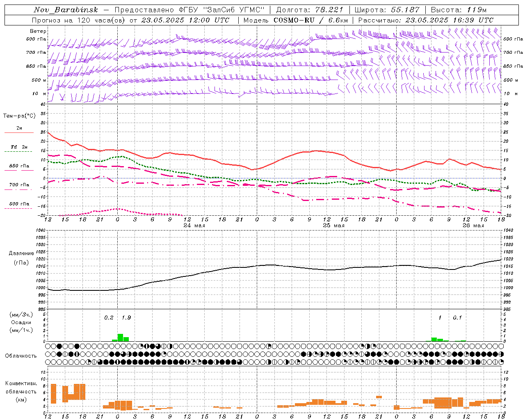Click the "Тем-ра(°C)" temperature panel label
The height and width of the screenshot is (420, 525).
pos(19,116)
